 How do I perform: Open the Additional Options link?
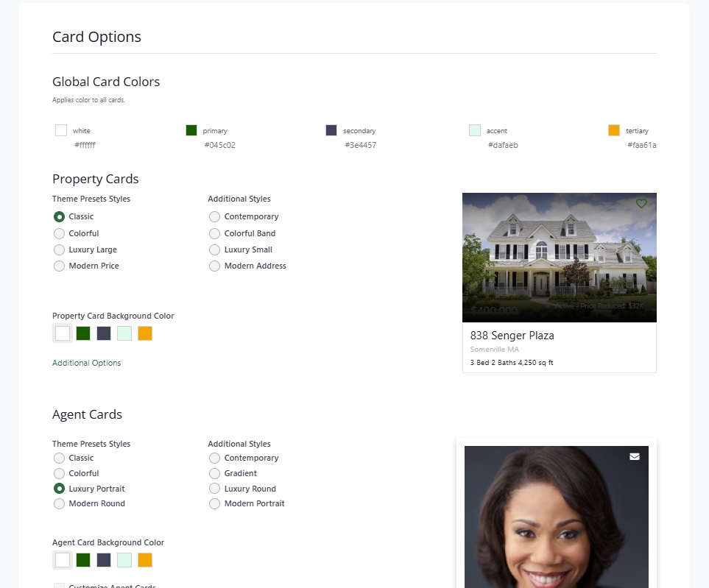(86, 363)
